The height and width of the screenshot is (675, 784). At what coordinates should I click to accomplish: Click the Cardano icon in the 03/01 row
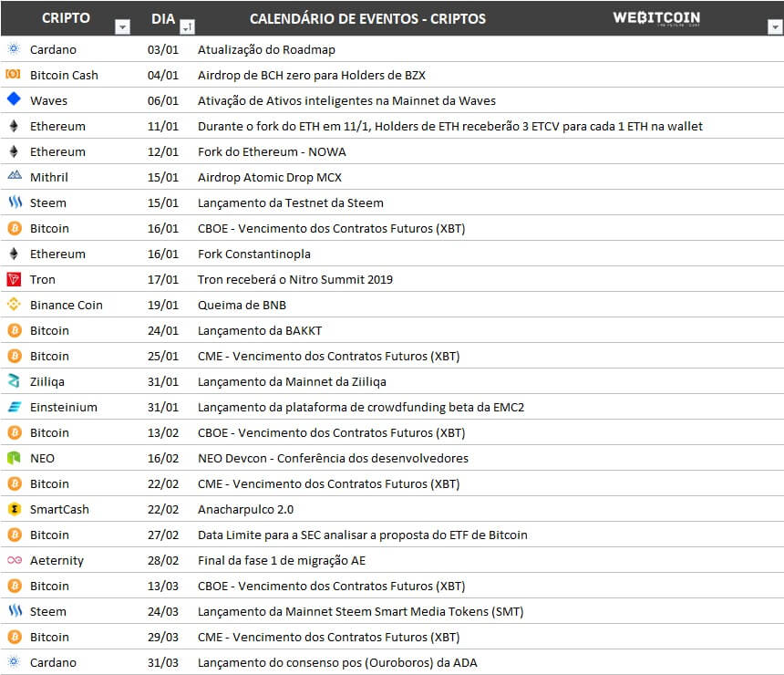click(x=14, y=48)
